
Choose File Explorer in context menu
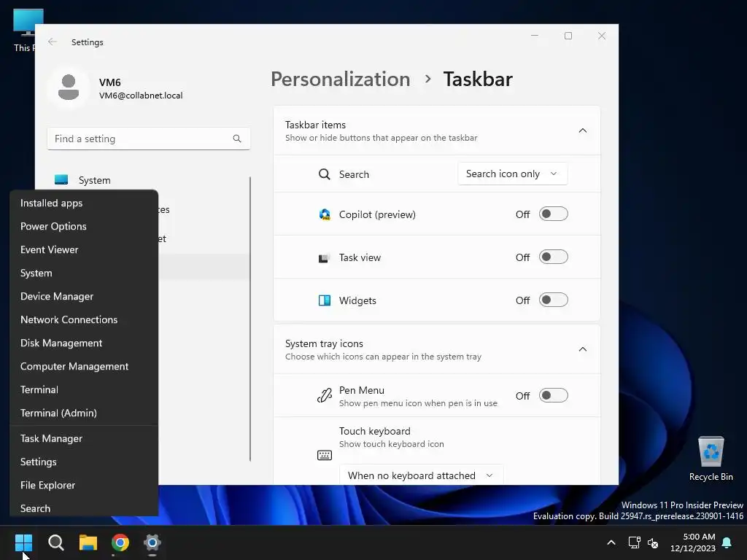point(84,485)
